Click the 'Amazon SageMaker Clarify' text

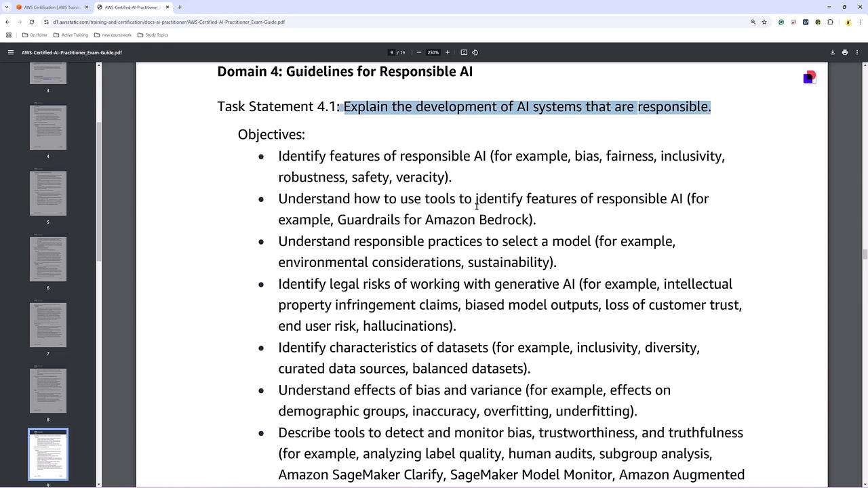tap(361, 475)
